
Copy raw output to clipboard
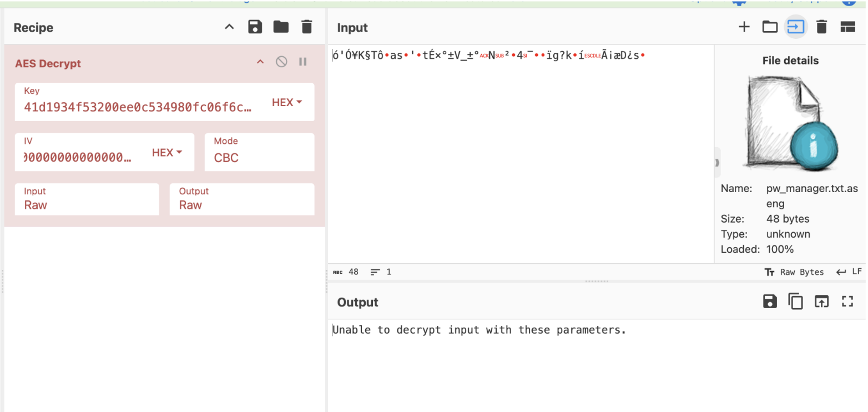796,302
